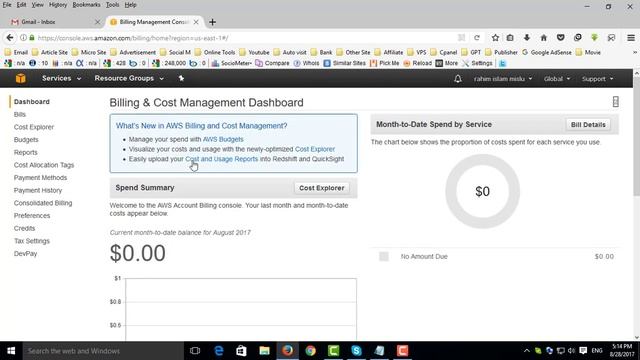
Task: Go to the Firefox home page icon
Action: 544,38
